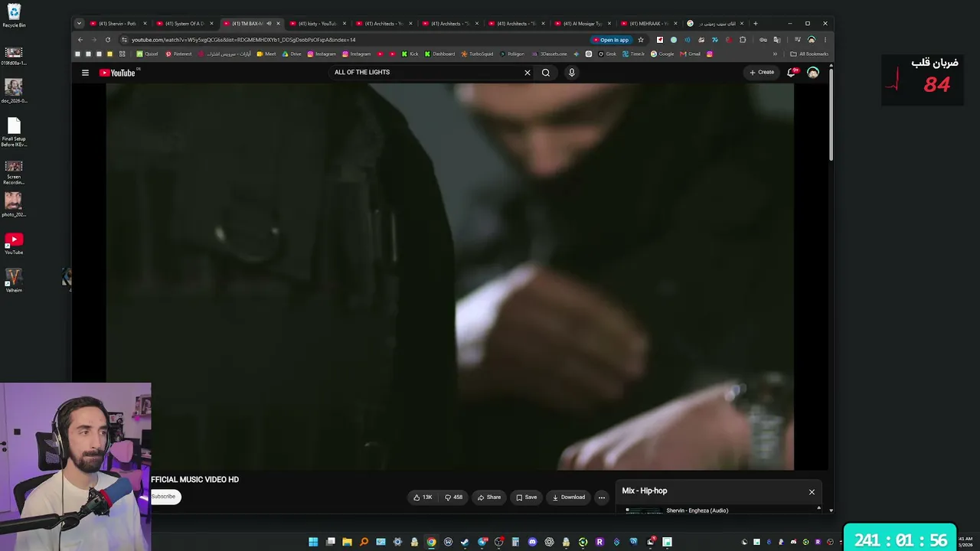Viewport: 980px width, 551px height.
Task: Open the Chrome tab search dropdown
Action: point(79,24)
